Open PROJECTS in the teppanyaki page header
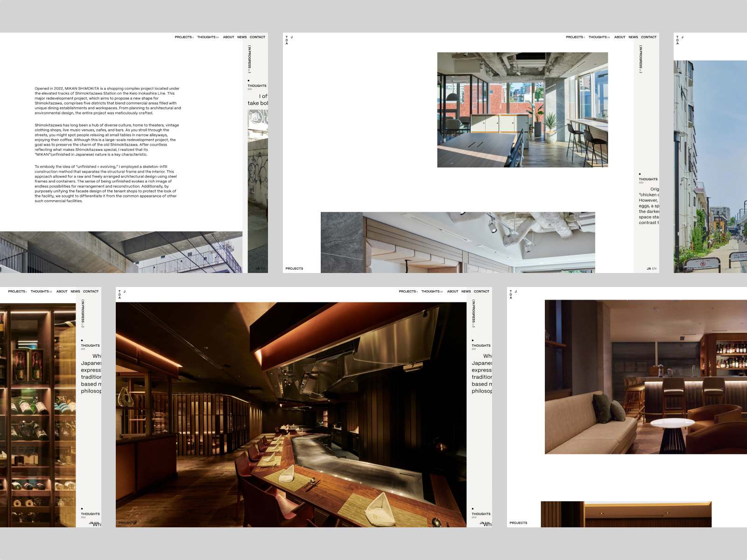Image resolution: width=747 pixels, height=560 pixels. pyautogui.click(x=408, y=292)
